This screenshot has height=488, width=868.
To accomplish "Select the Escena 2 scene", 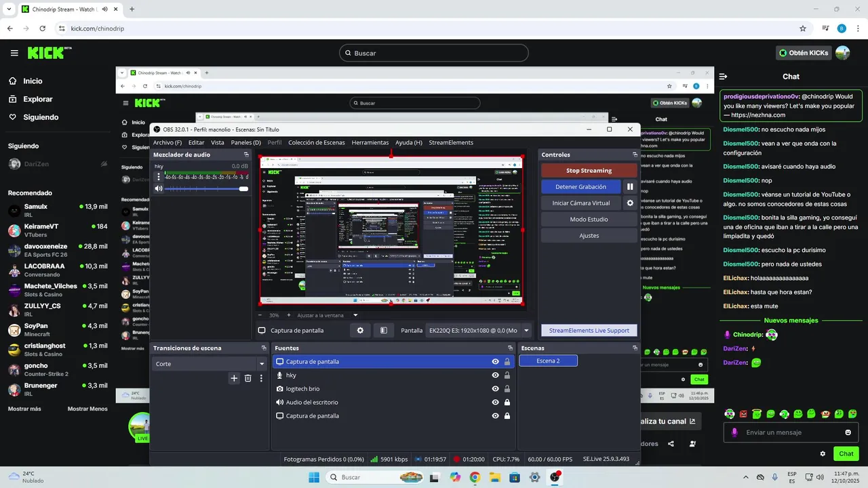I will click(x=548, y=361).
